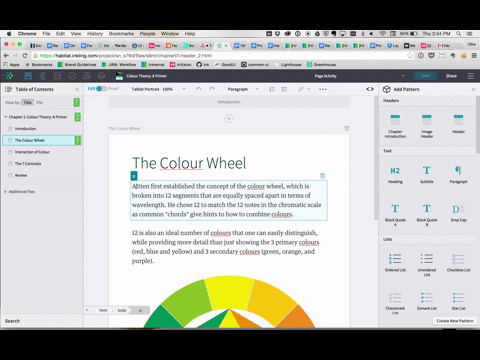
Task: Toggle the code view angle brackets icon
Action: [x=370, y=89]
